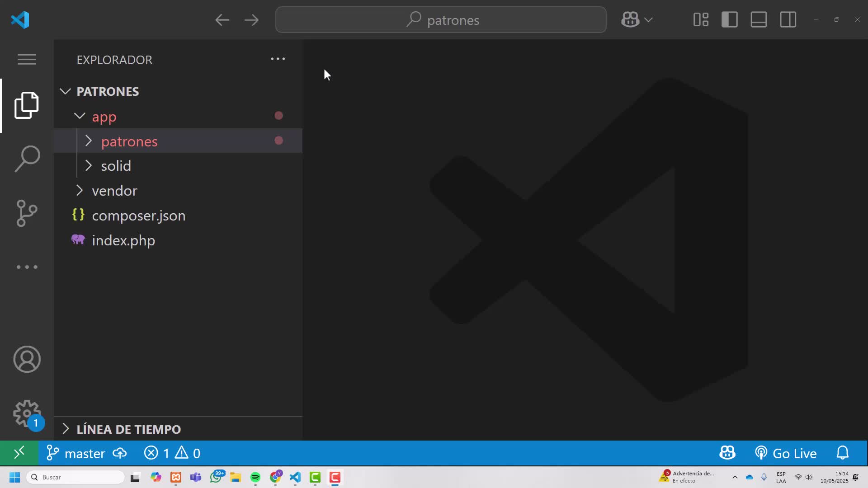Select the 'app' folder label
Image resolution: width=868 pixels, height=488 pixels.
click(x=104, y=117)
